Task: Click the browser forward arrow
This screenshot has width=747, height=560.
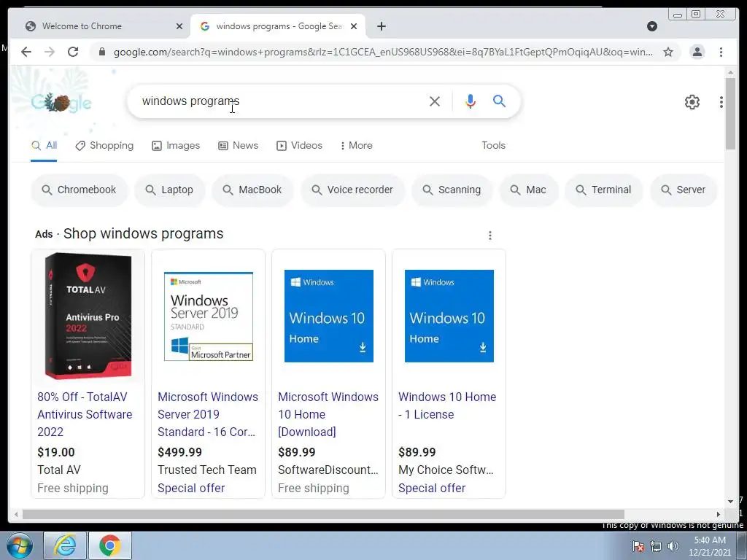Action: pos(50,52)
